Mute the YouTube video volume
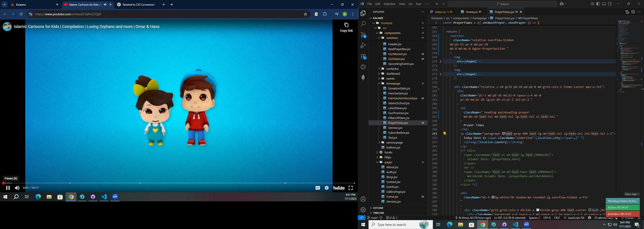This screenshot has width=644, height=229. pyautogui.click(x=17, y=188)
